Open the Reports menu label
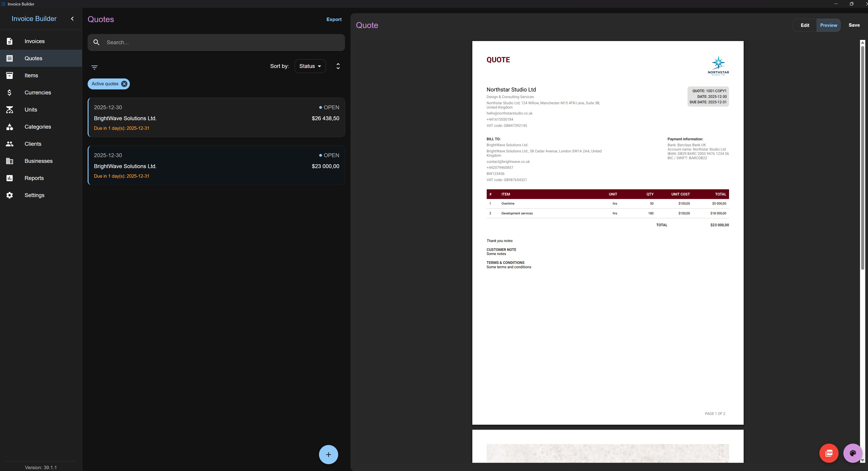Image resolution: width=868 pixels, height=471 pixels. [x=34, y=178]
